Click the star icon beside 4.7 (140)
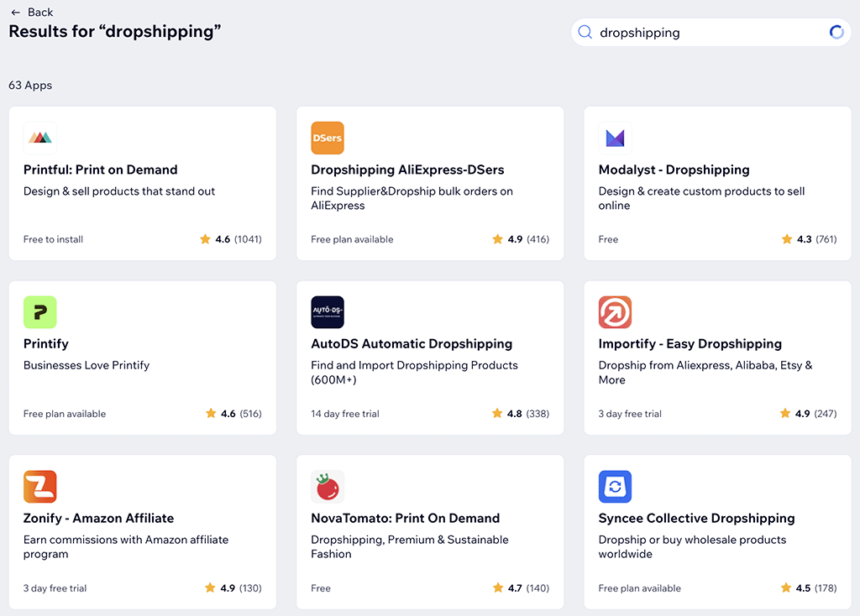This screenshot has height=616, width=860. tap(498, 587)
